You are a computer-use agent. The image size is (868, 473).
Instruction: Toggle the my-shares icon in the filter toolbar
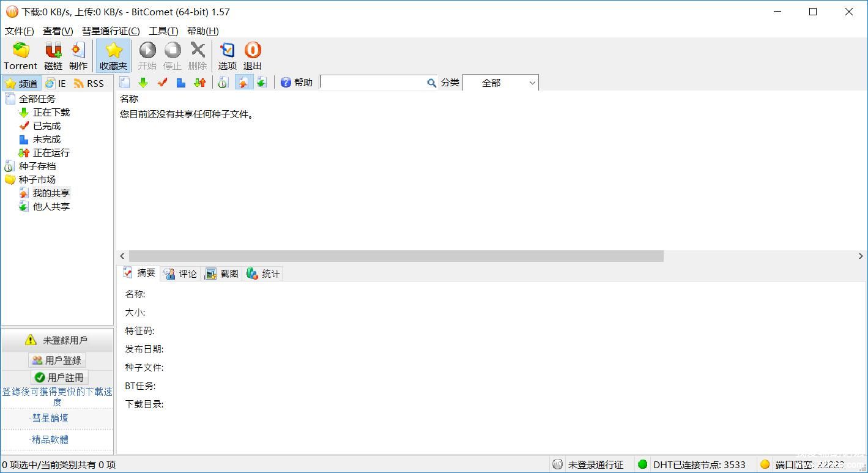243,83
